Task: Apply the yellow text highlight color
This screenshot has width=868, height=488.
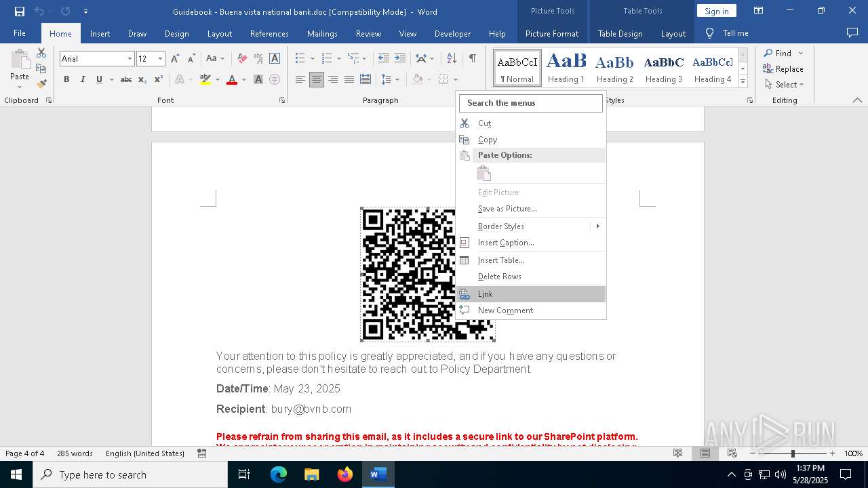Action: [x=205, y=79]
